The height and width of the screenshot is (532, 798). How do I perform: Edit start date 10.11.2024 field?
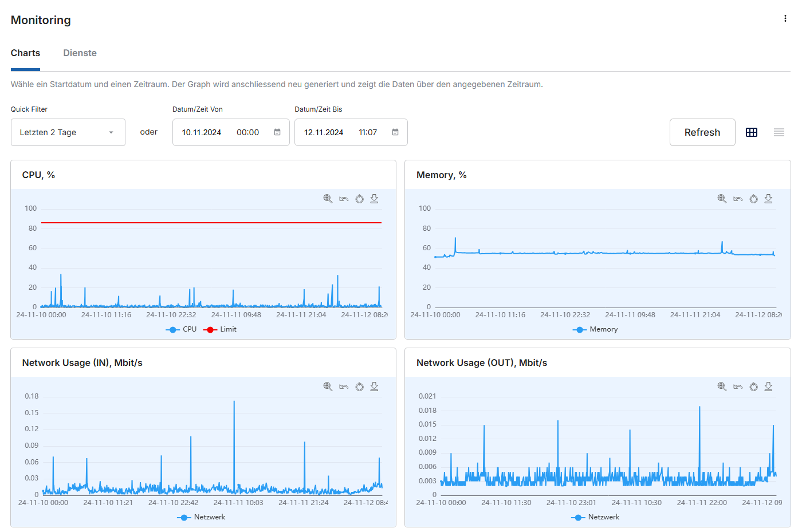click(201, 132)
